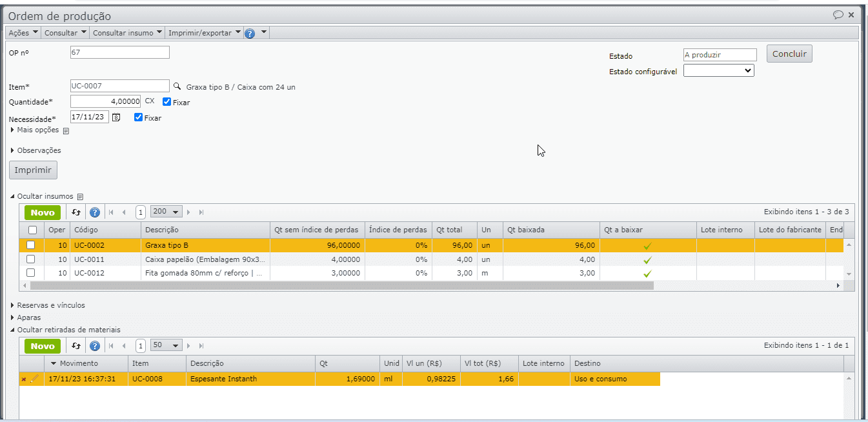This screenshot has width=868, height=422.
Task: Go to first page of retiradas grid
Action: 111,346
